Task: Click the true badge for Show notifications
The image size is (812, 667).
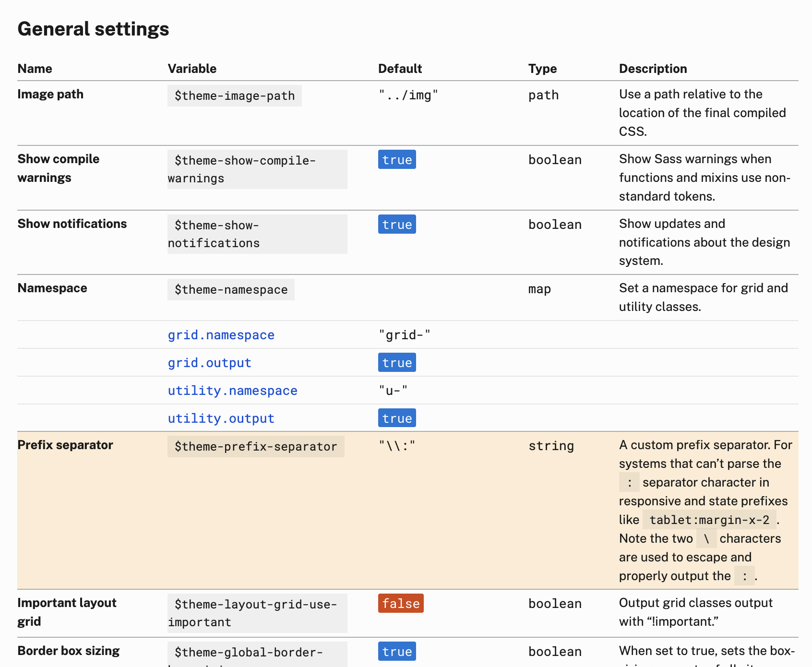Action: [397, 225]
